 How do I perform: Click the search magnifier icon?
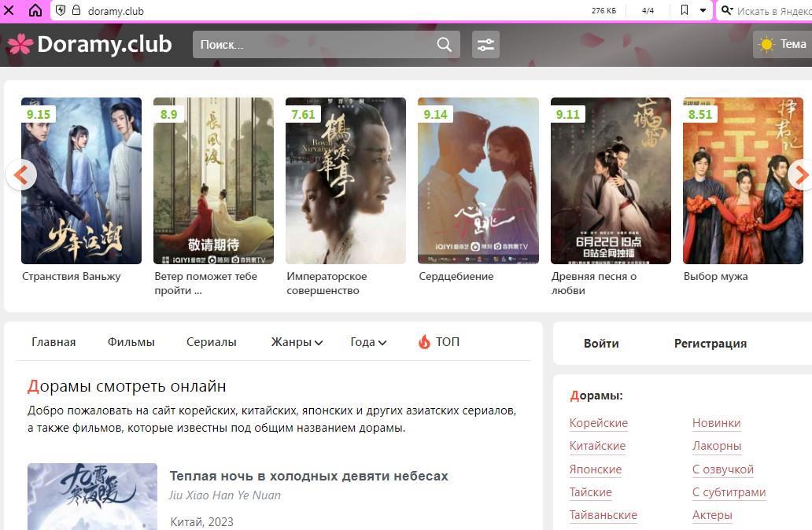click(x=445, y=45)
